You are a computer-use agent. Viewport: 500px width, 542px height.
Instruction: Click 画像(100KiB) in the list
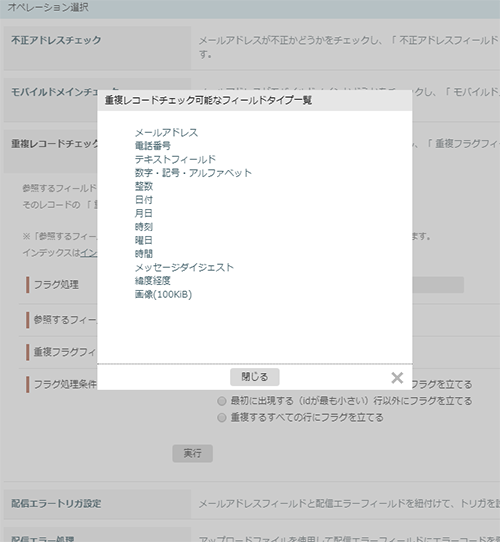[x=163, y=295]
